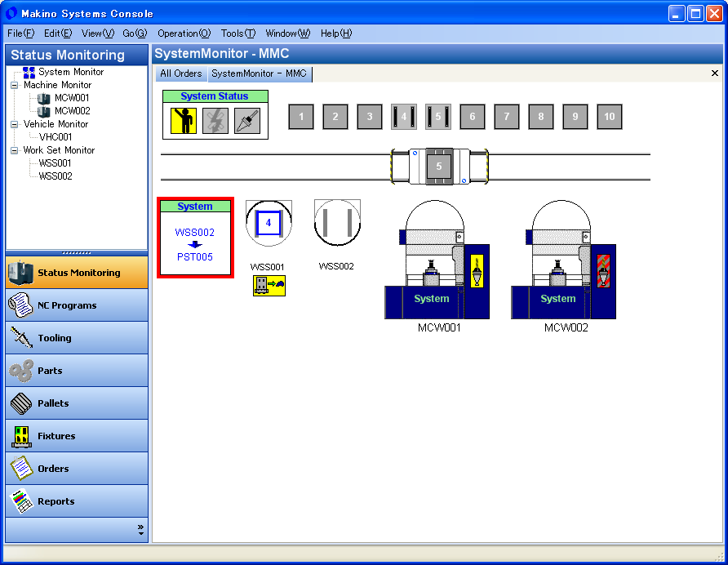Select pallet stocker slot 10
Viewport: 728px width, 565px height.
pos(609,117)
